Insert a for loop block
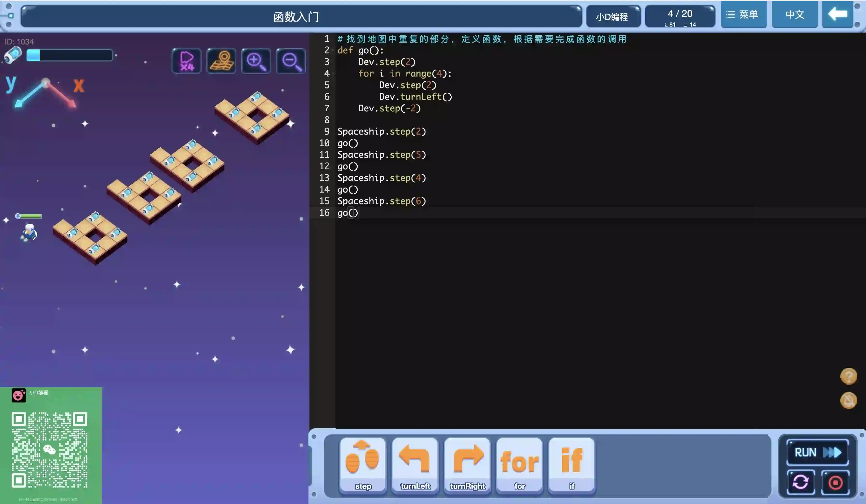 click(x=519, y=465)
